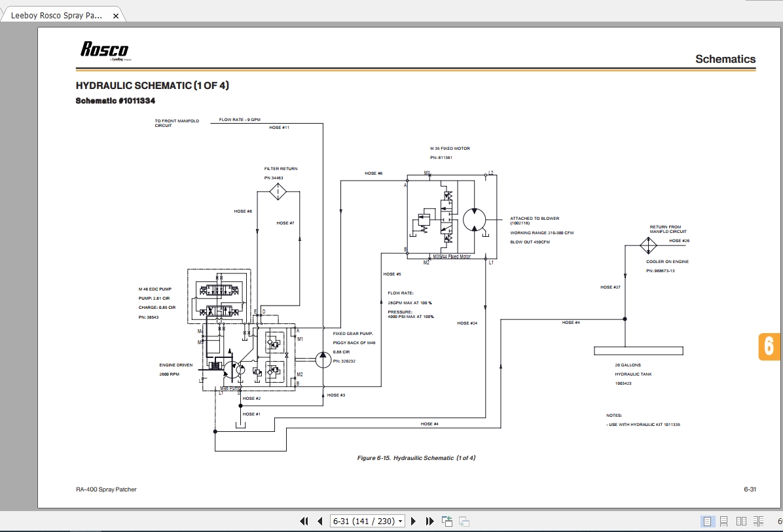Click the 'HOSE #6' label

coord(374,173)
